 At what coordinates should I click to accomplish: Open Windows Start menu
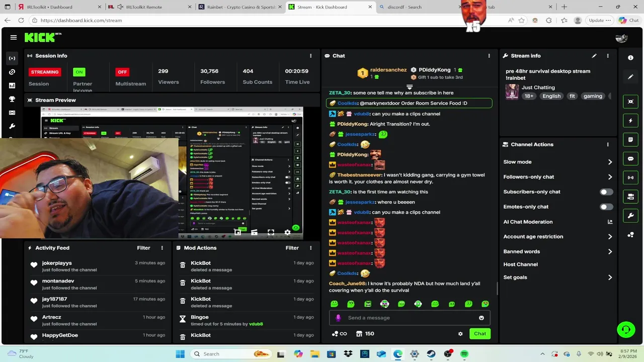180,354
